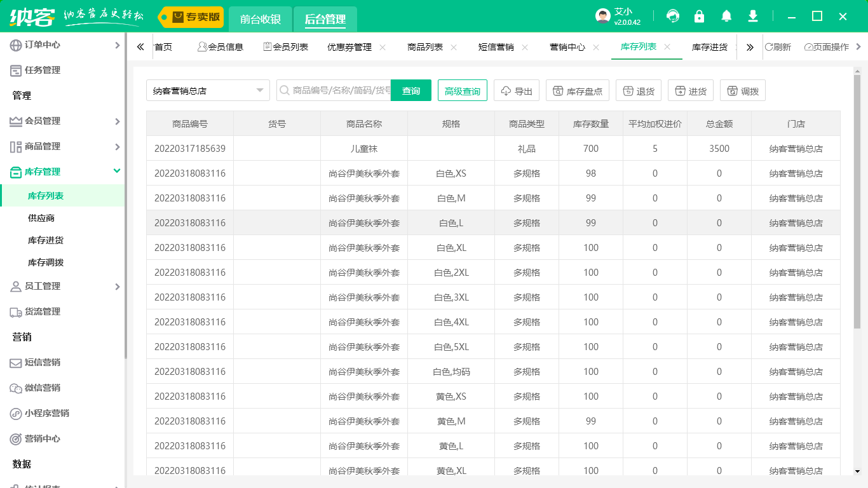The image size is (868, 488).
Task: Open the notifications bell
Action: [x=726, y=17]
